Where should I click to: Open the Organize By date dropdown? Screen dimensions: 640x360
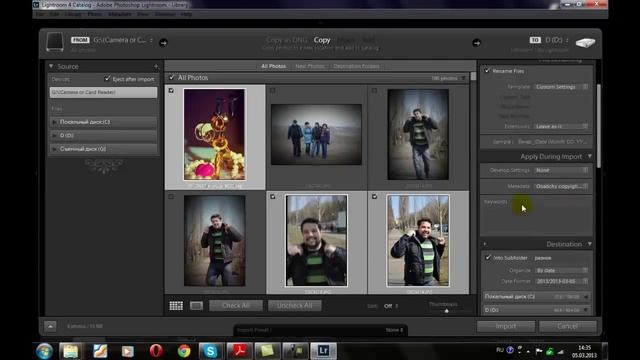[x=561, y=270]
